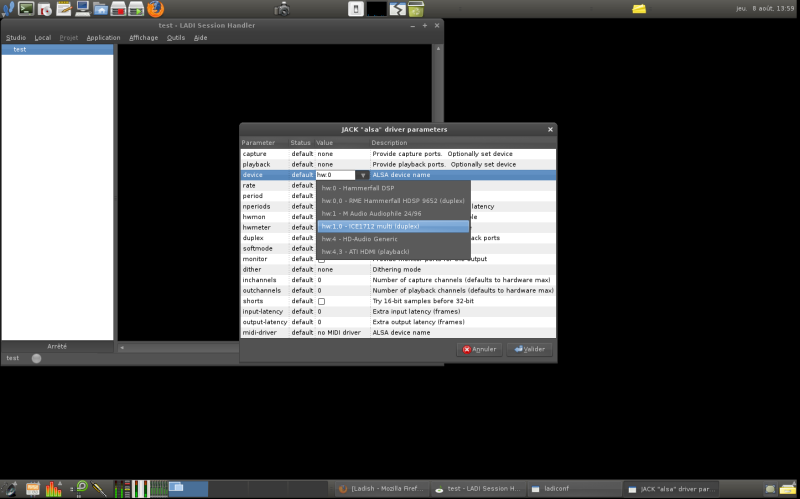Open the device value dropdown arrow
The height and width of the screenshot is (499, 800).
pos(363,175)
